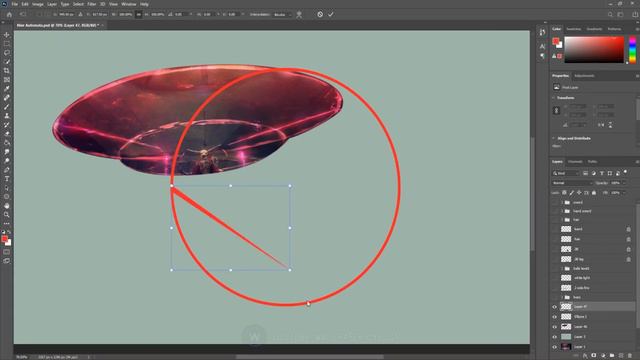Screen dimensions: 640x360
Task: Commit transform with the checkmark icon
Action: coord(331,14)
